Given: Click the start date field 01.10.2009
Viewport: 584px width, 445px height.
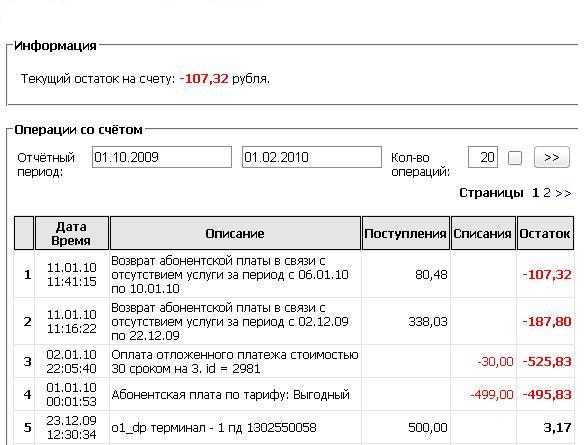Looking at the screenshot, I should click(x=162, y=157).
